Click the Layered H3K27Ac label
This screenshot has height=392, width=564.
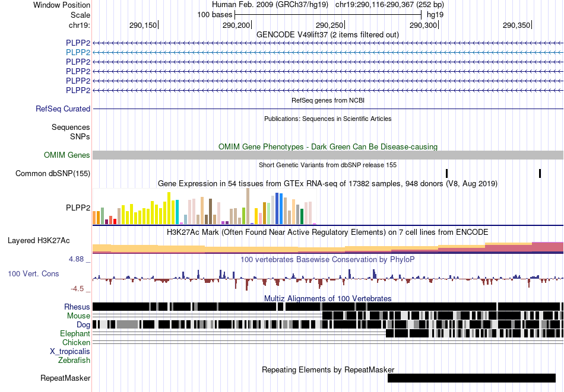pos(39,240)
